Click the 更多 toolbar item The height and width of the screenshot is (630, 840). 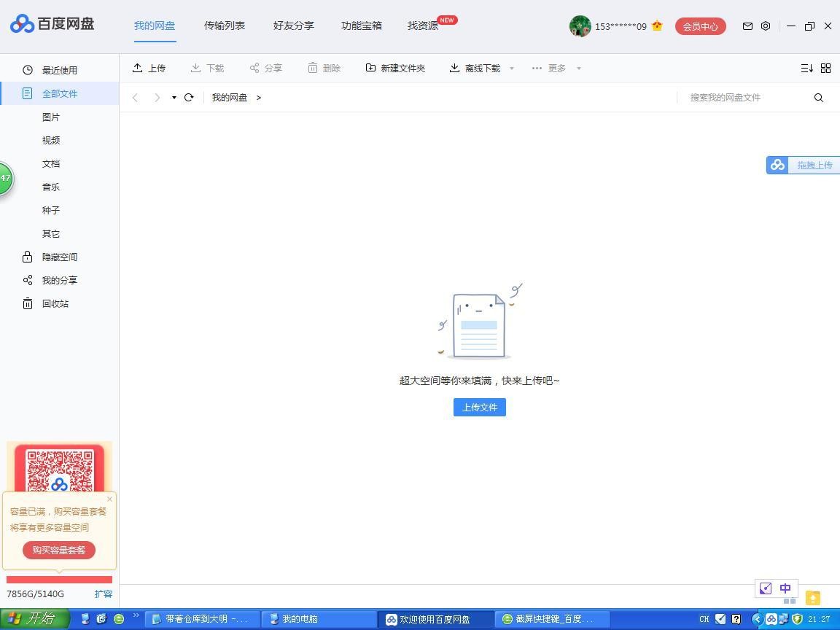point(548,68)
